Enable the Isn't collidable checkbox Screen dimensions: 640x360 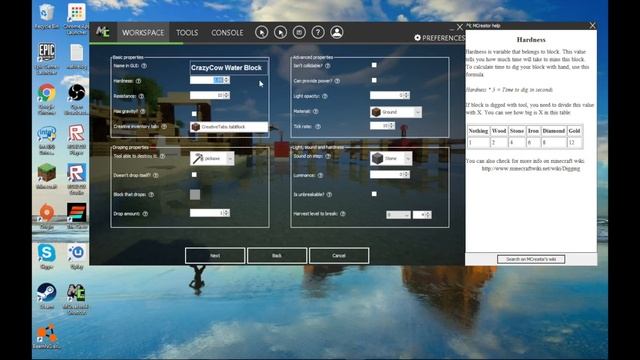374,65
